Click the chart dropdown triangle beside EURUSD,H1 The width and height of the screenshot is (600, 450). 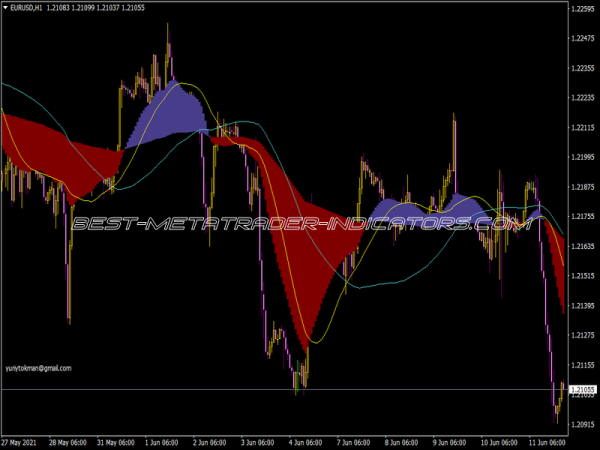tap(6, 8)
